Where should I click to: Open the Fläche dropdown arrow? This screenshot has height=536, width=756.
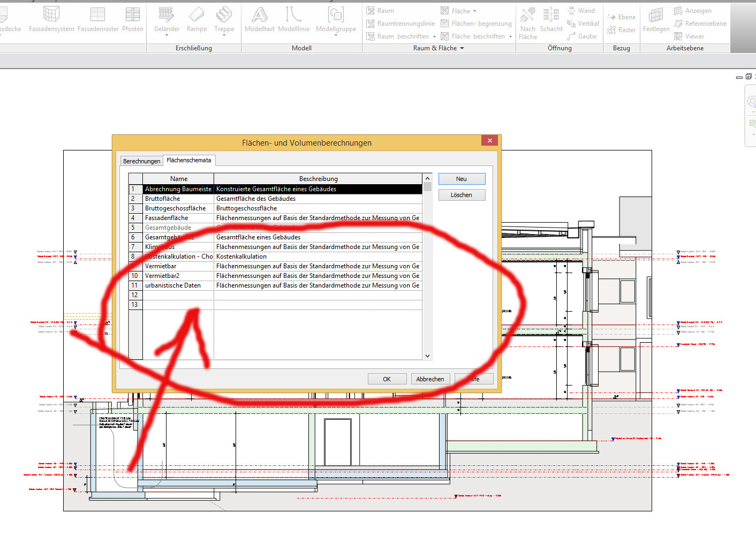coord(474,11)
